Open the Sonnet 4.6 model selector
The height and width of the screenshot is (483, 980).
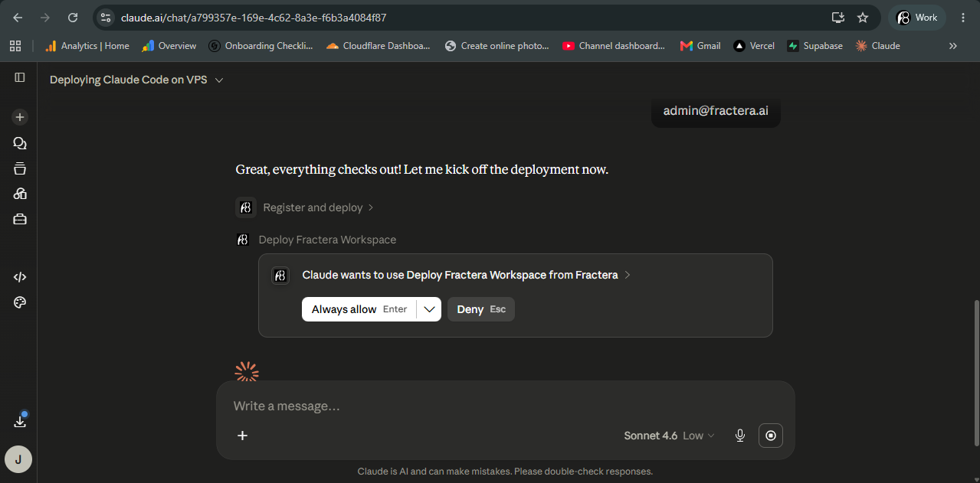[x=669, y=436]
